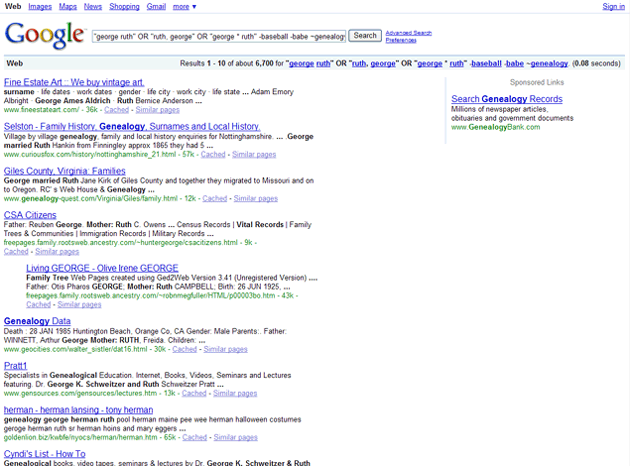The width and height of the screenshot is (630, 466).
Task: Open the 'Genealogy Data' result
Action: [x=37, y=321]
